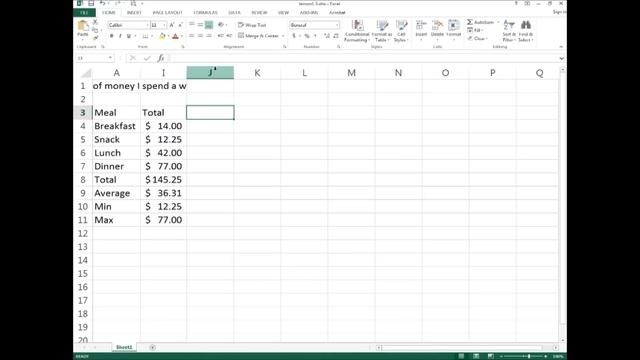Toggle Align Left in Alignment group

[191, 36]
